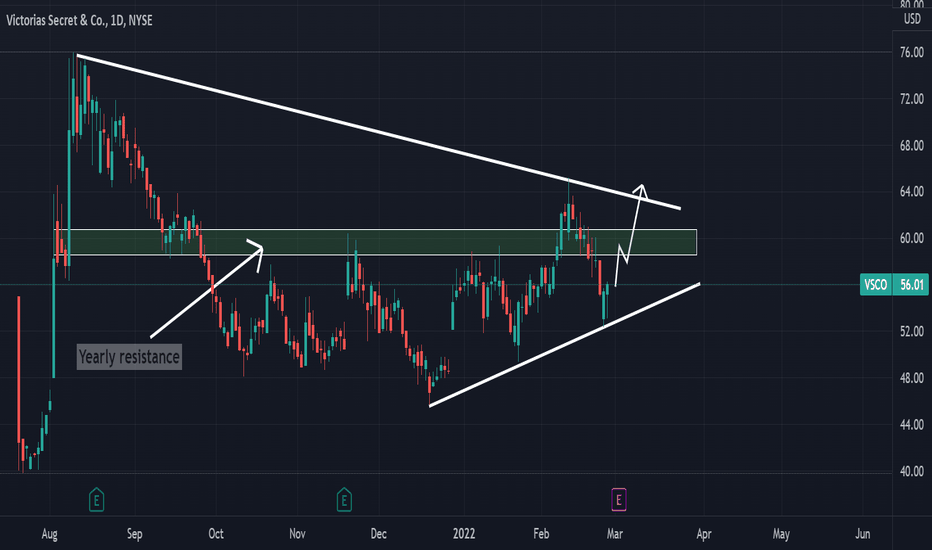
Task: Click the Mar label on time axis
Action: pyautogui.click(x=615, y=534)
